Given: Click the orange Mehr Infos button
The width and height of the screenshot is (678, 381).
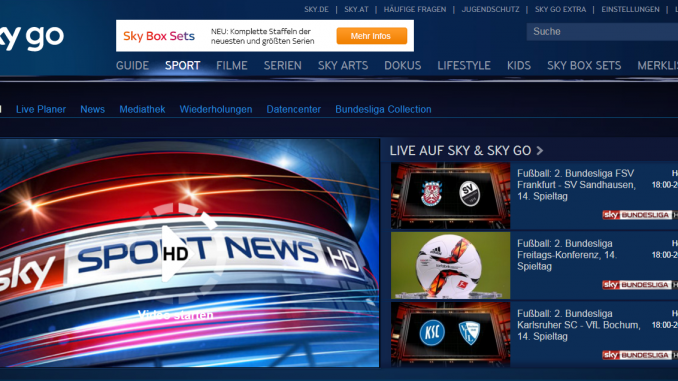Looking at the screenshot, I should point(371,36).
